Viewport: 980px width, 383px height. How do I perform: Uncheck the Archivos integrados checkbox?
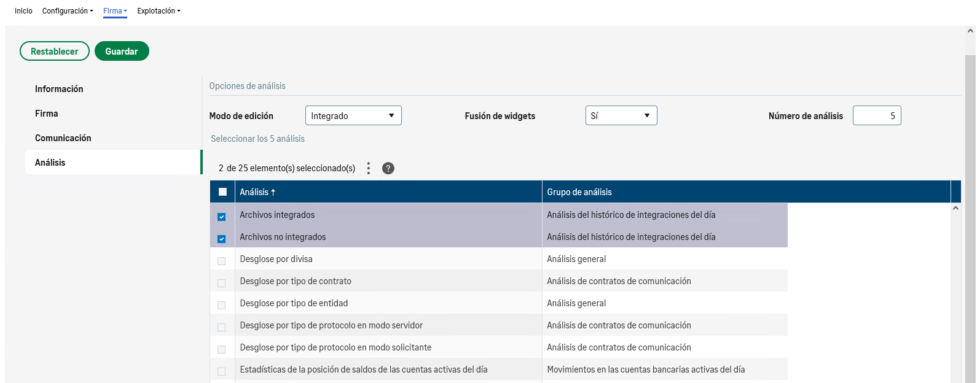point(222,217)
